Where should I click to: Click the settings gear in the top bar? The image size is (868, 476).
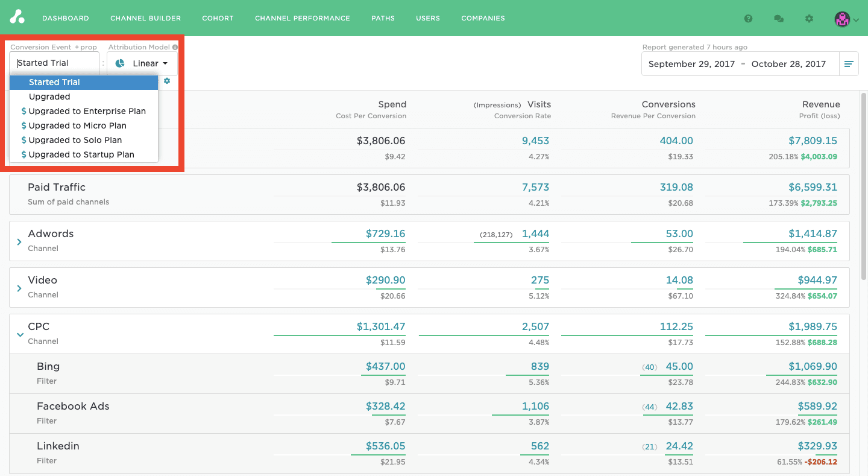[x=809, y=19]
